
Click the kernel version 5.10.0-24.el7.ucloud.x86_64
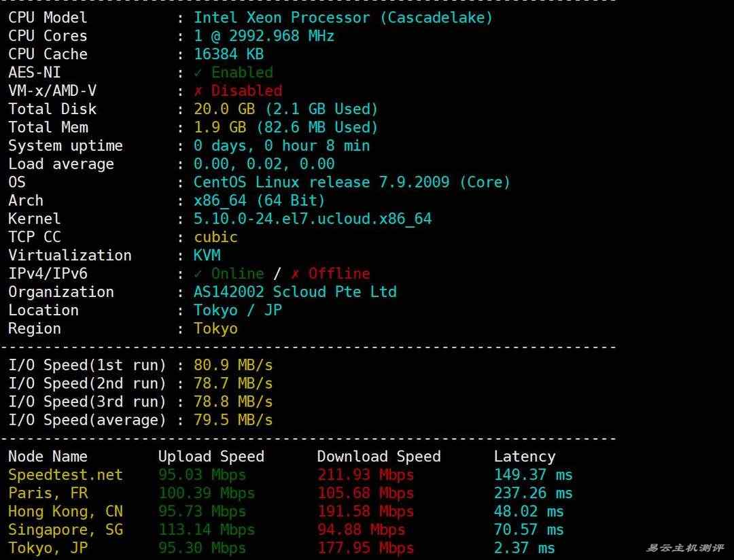[313, 219]
